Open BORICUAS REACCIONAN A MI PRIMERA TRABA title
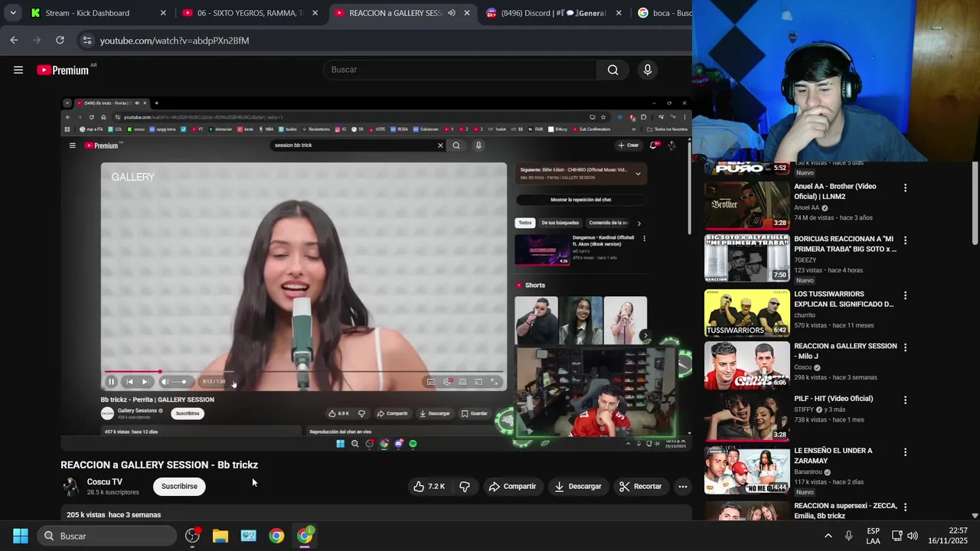 point(845,244)
